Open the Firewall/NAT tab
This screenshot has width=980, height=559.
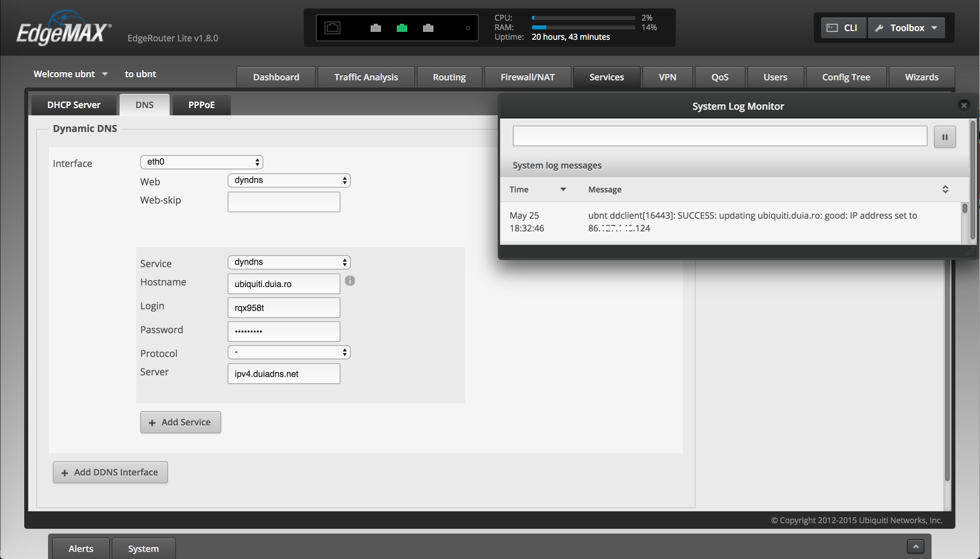528,77
